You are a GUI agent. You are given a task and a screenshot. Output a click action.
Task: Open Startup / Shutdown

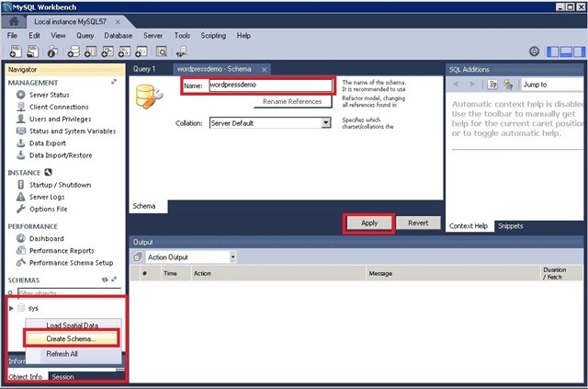click(x=60, y=185)
